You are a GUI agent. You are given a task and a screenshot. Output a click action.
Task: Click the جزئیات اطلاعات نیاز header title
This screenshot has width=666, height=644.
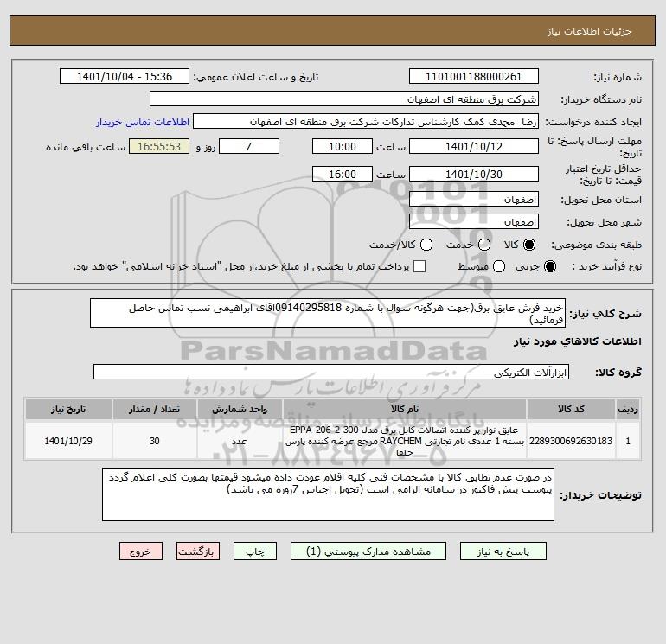pos(590,31)
